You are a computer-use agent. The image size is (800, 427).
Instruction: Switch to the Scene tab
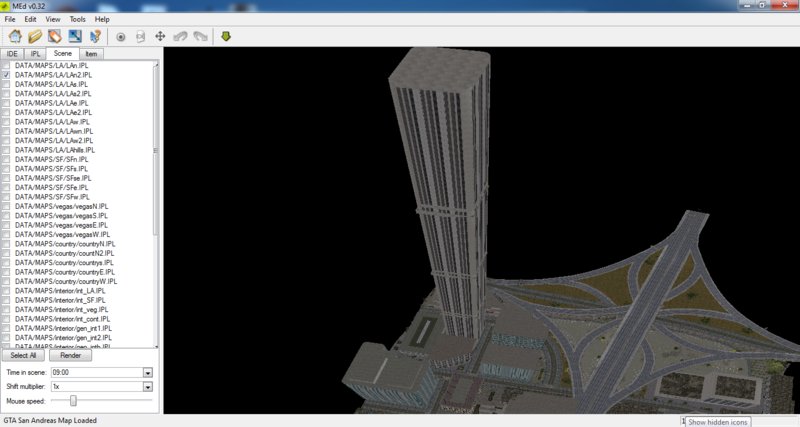63,53
